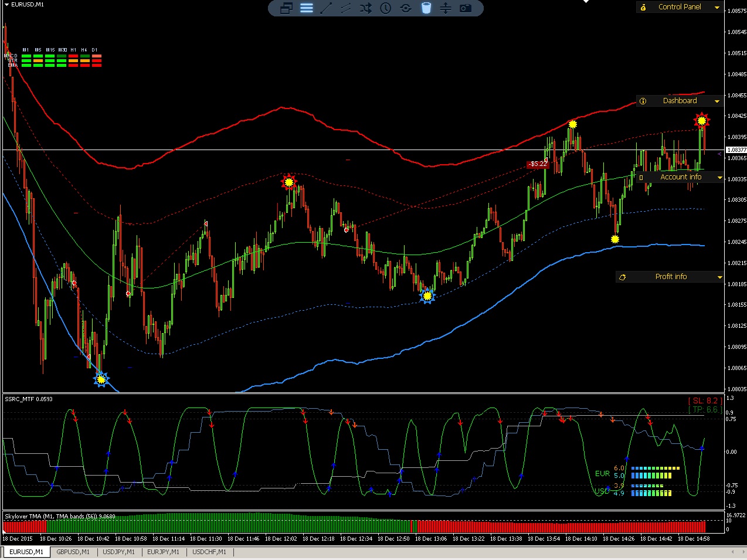The image size is (747, 560).
Task: Click the shuffle crossed-arrows toolbar icon
Action: pos(366,8)
